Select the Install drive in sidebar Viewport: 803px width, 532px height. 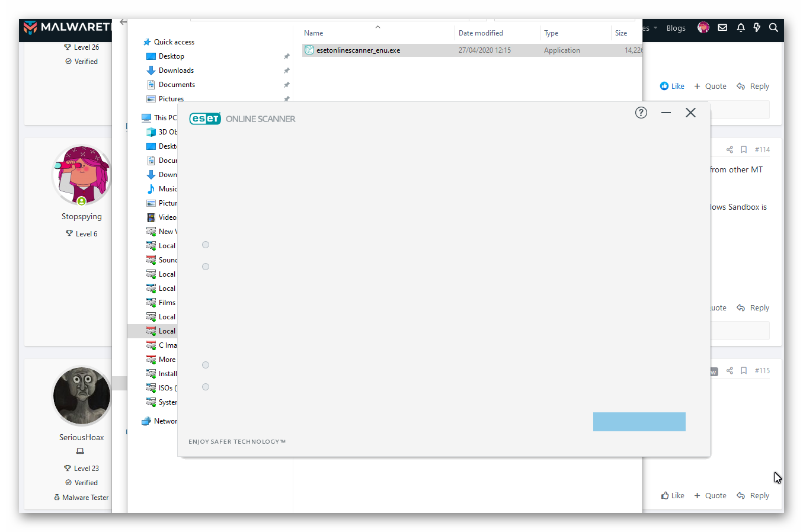coord(162,374)
